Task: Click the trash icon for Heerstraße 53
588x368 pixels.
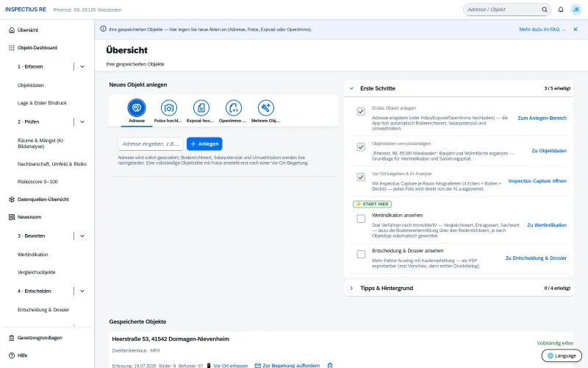Action: coord(330,365)
